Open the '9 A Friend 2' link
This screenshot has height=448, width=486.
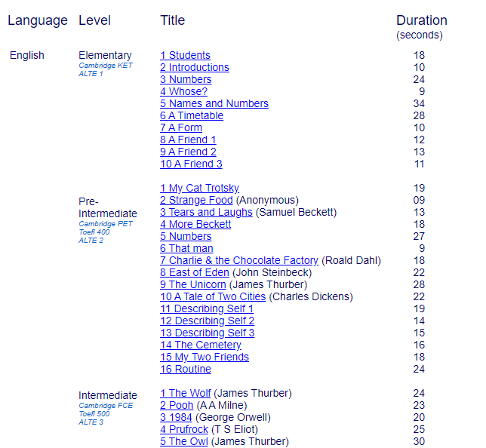point(188,152)
